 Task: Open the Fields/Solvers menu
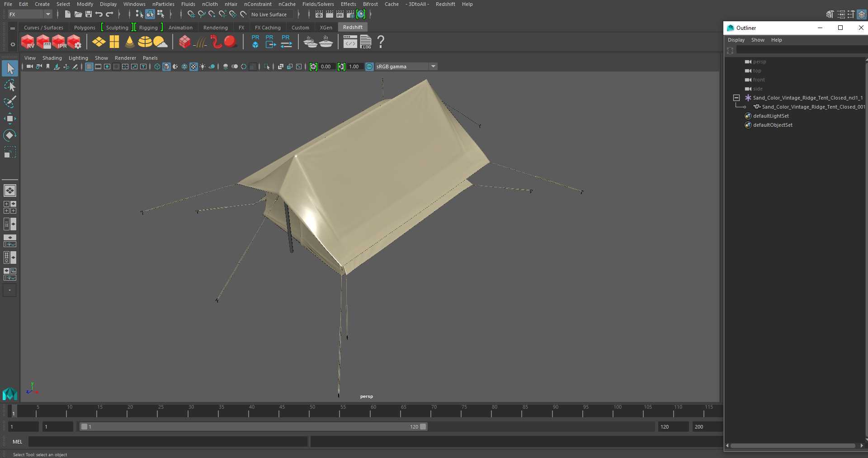click(318, 4)
